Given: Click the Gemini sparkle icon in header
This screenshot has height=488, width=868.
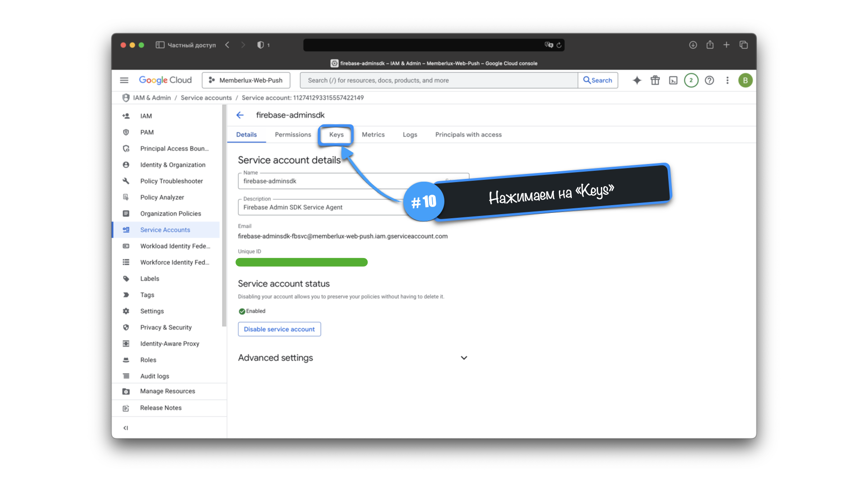Looking at the screenshot, I should click(637, 80).
